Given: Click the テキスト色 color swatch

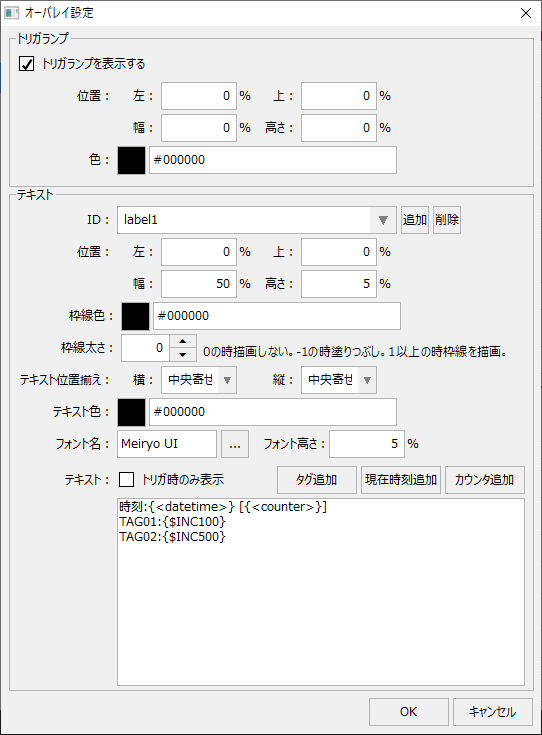Looking at the screenshot, I should tap(131, 412).
